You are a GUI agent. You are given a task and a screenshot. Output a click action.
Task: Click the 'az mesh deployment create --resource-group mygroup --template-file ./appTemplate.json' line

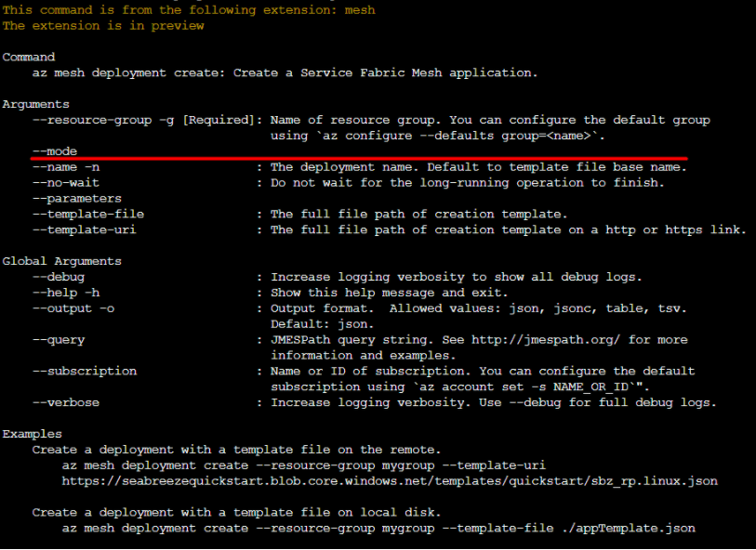(x=378, y=529)
